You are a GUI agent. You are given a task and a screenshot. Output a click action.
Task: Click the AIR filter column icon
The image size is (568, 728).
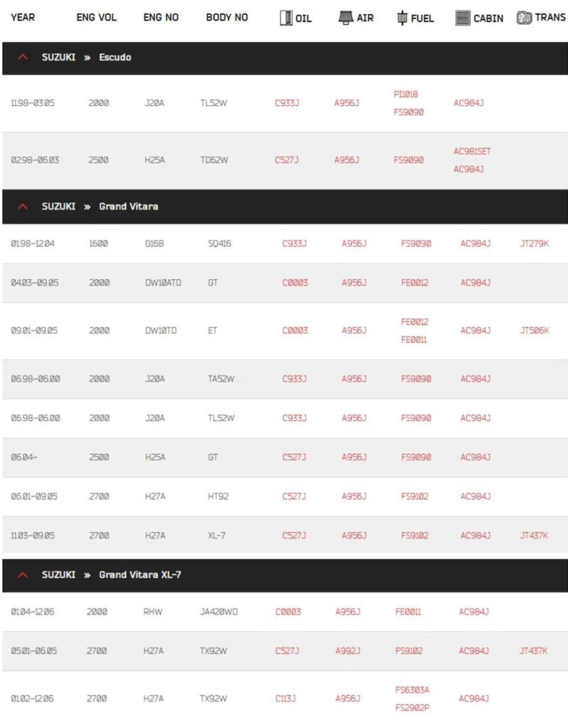(x=346, y=18)
